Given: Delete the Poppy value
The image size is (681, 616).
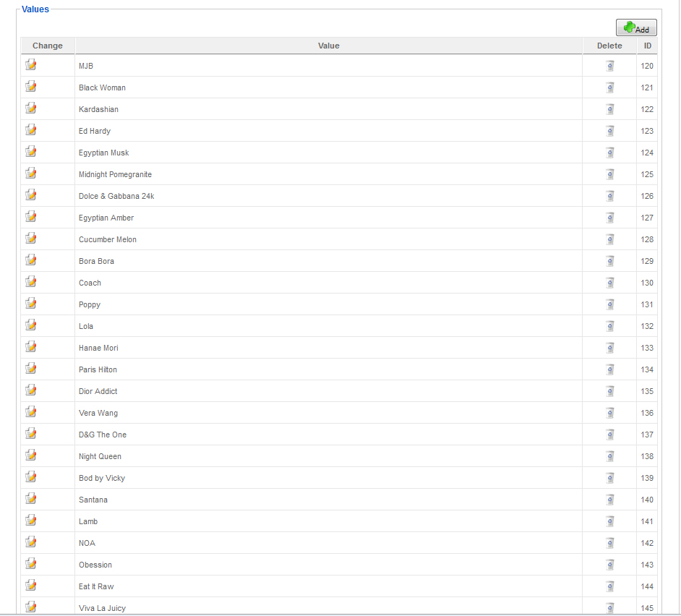Looking at the screenshot, I should (609, 305).
